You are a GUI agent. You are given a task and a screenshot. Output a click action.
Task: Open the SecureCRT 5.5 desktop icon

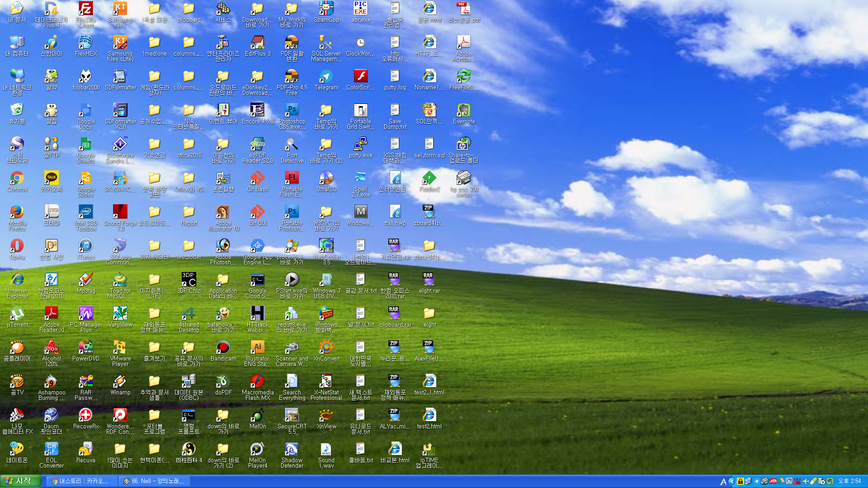(292, 421)
